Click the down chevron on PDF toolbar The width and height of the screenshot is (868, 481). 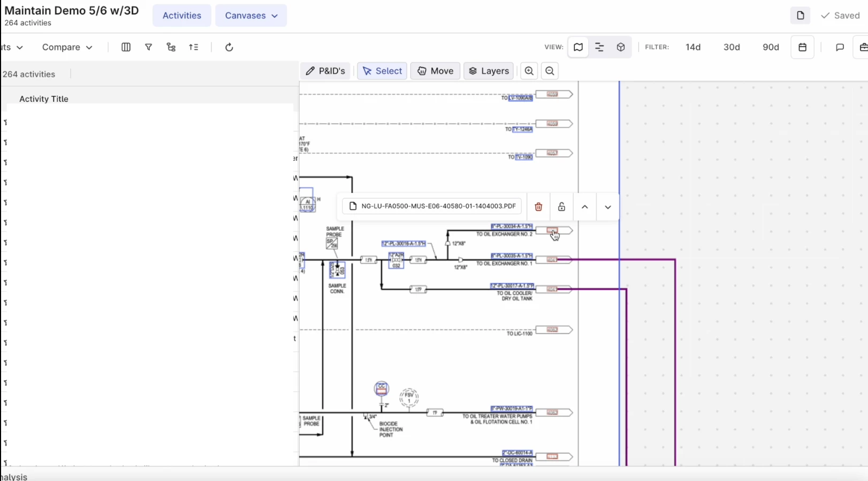[608, 207]
